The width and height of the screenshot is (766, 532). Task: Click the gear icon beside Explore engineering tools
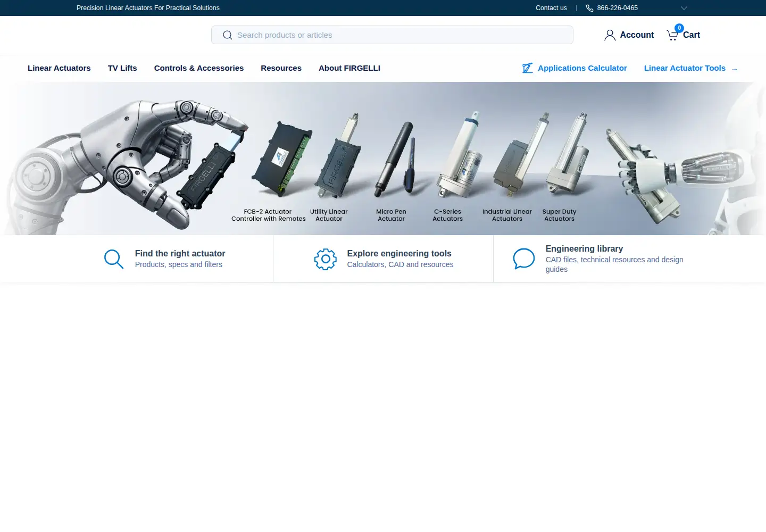(x=326, y=259)
